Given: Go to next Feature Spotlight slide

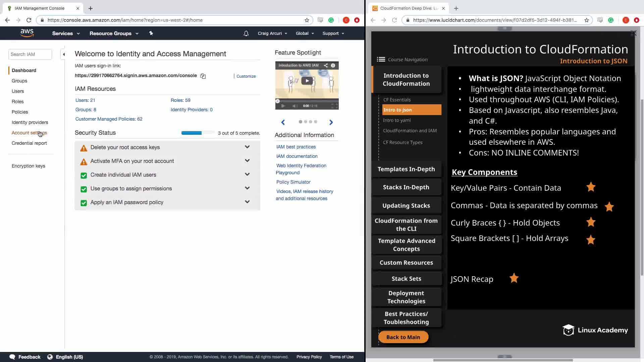Looking at the screenshot, I should click(x=331, y=122).
